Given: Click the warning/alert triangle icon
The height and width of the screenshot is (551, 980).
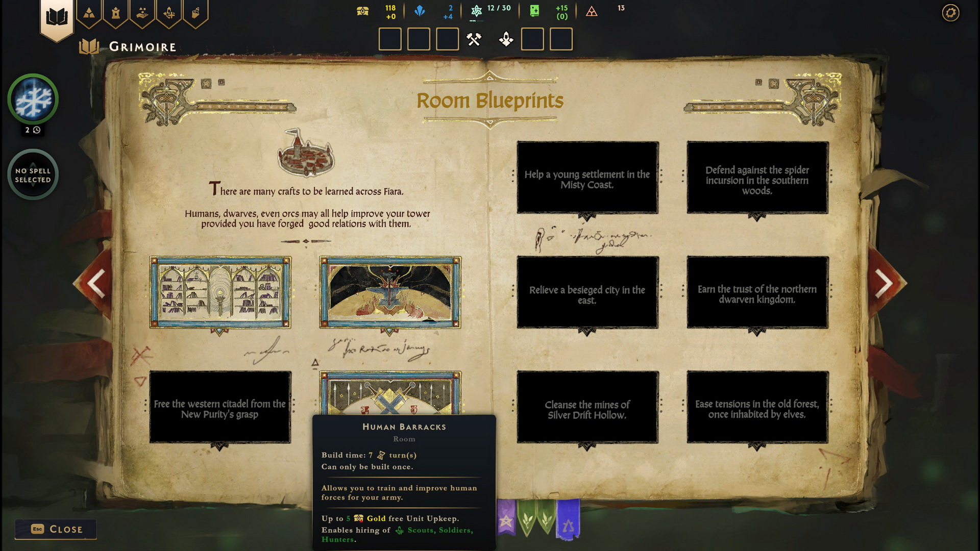Looking at the screenshot, I should click(592, 10).
